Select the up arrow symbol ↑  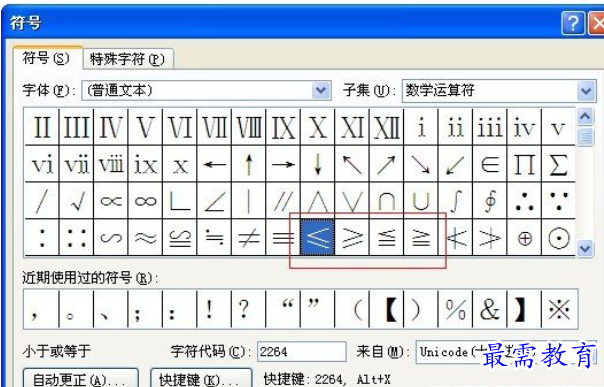pos(248,164)
